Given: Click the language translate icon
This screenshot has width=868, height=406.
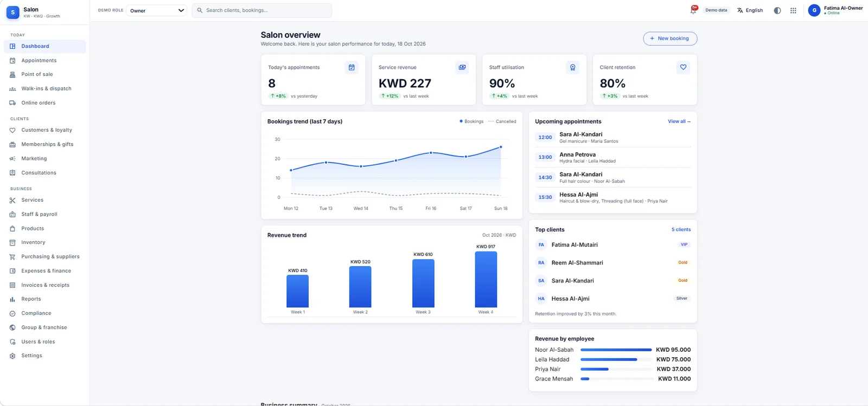Looking at the screenshot, I should pos(740,10).
